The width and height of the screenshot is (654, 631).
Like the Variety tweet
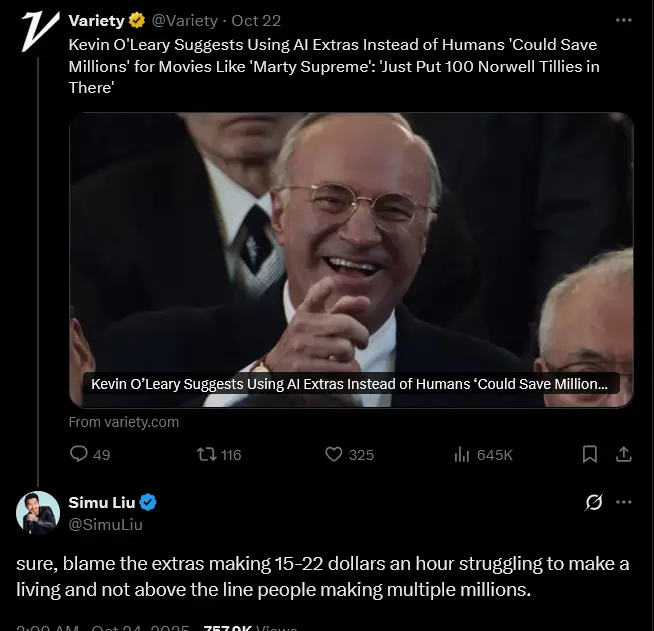click(335, 454)
